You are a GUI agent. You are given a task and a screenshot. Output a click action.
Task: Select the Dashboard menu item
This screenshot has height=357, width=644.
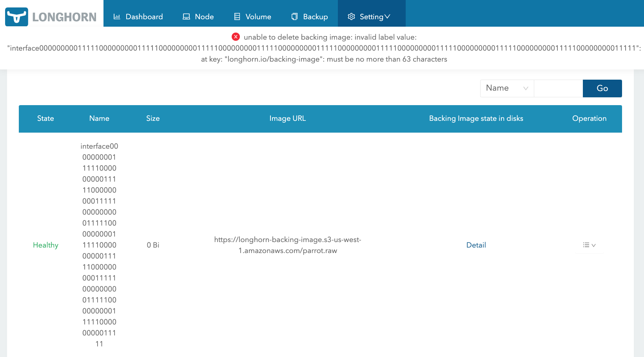144,16
